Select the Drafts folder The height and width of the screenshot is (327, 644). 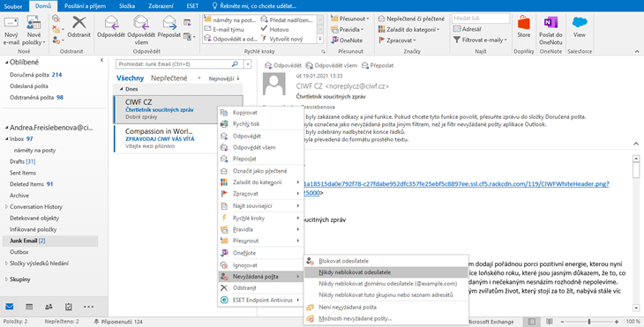coord(22,161)
